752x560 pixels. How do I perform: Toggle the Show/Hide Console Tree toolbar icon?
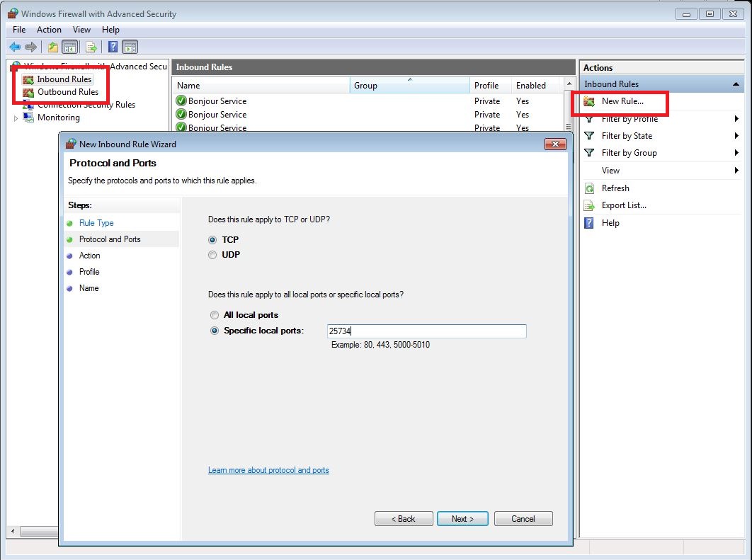coord(69,47)
